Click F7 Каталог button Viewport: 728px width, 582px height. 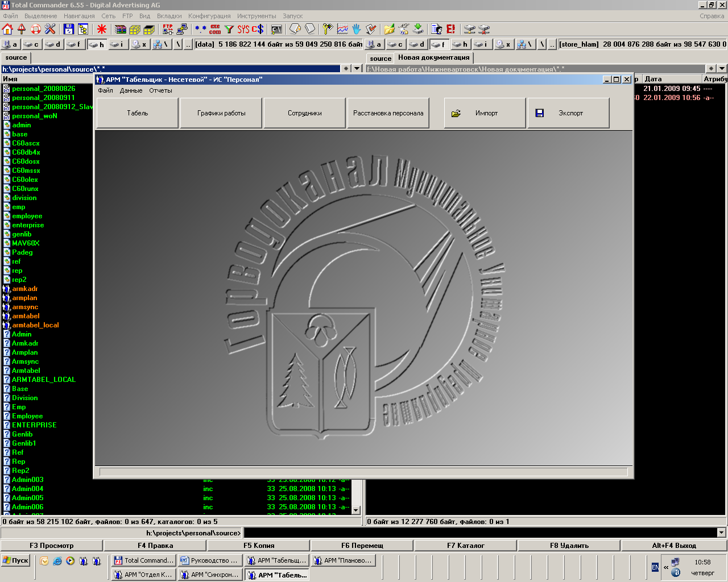(x=466, y=546)
